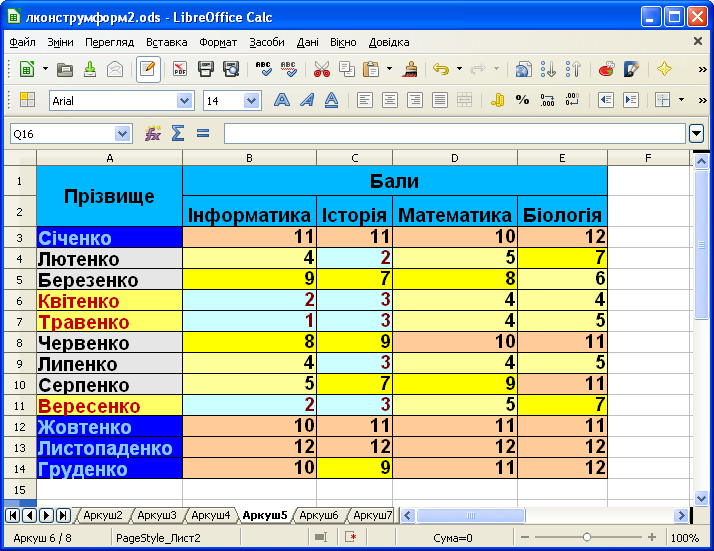Toggle Edit File mode
The image size is (714, 551).
(148, 69)
